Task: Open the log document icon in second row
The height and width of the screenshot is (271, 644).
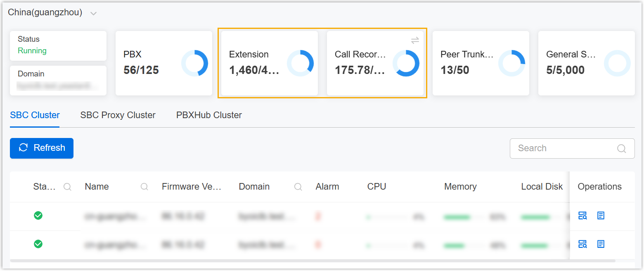Action: click(601, 244)
